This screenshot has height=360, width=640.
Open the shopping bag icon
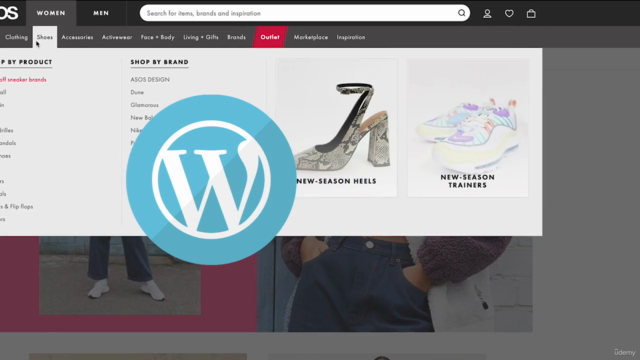pyautogui.click(x=531, y=13)
